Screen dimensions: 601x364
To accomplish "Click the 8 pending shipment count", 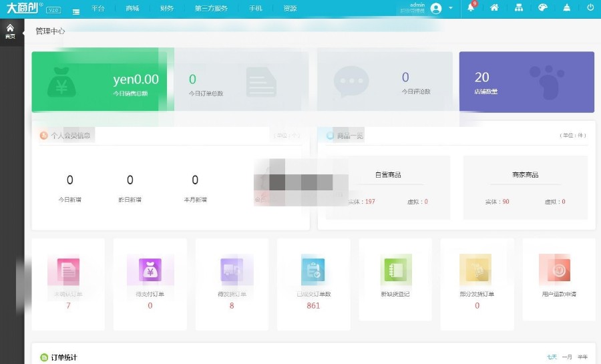I will (232, 305).
